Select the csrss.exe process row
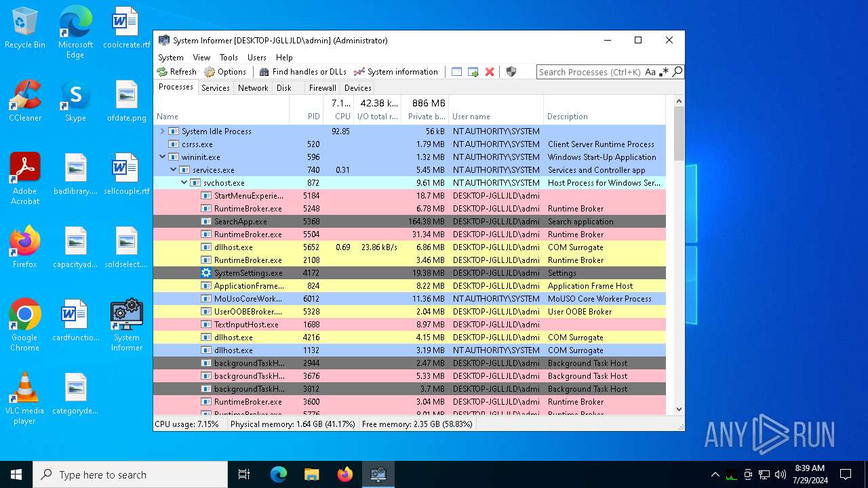This screenshot has height=488, width=868. (x=410, y=144)
